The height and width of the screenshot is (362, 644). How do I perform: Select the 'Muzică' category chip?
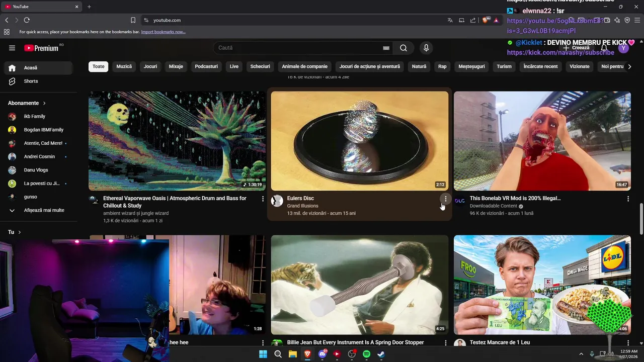pos(124,66)
